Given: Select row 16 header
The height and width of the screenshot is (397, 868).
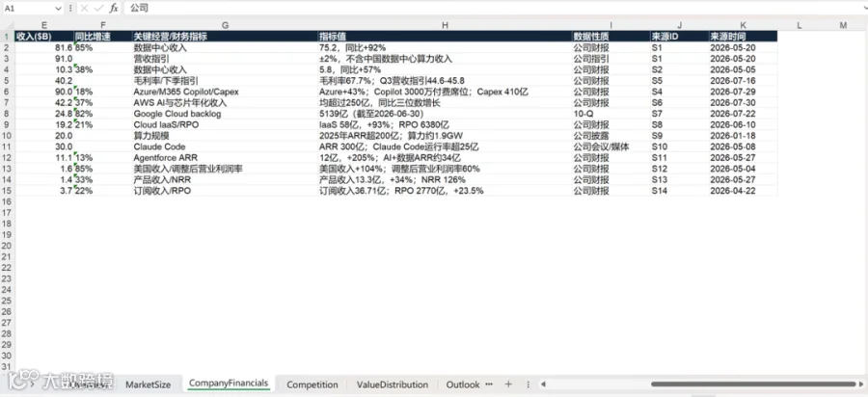Looking at the screenshot, I should [7, 201].
